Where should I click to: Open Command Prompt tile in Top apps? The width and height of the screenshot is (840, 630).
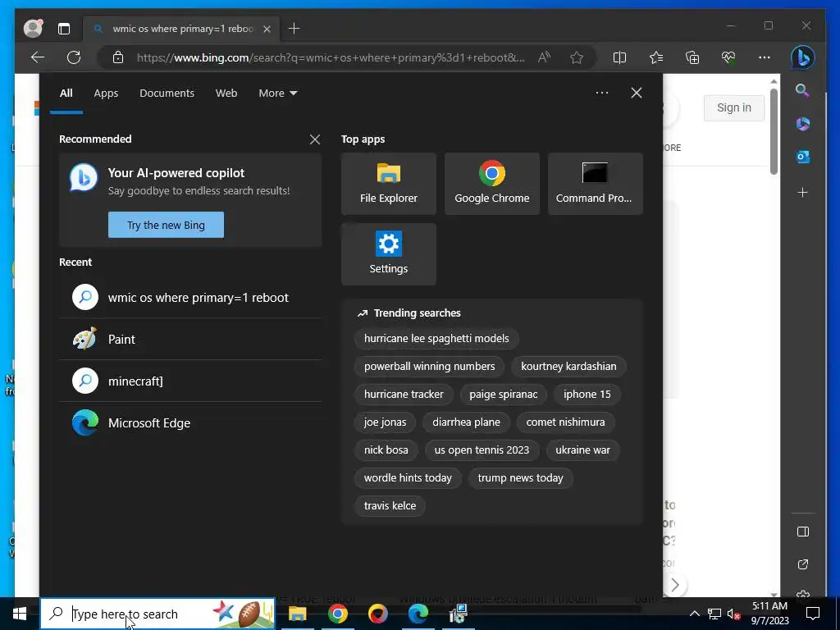point(596,184)
